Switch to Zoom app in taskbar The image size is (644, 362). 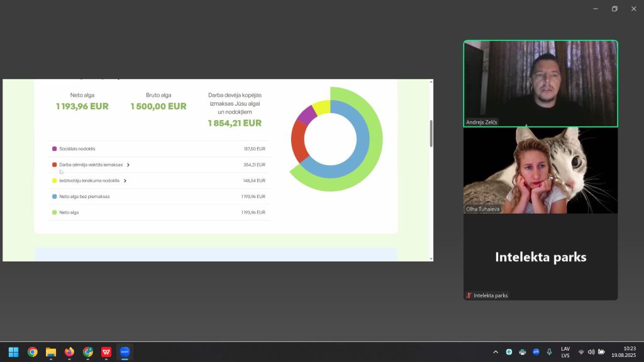click(x=125, y=352)
